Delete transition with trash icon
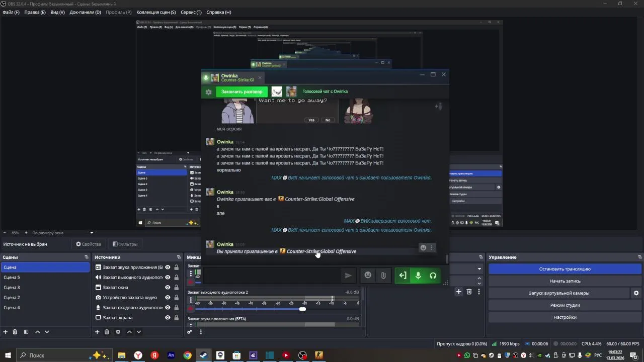This screenshot has height=362, width=644. tap(469, 292)
